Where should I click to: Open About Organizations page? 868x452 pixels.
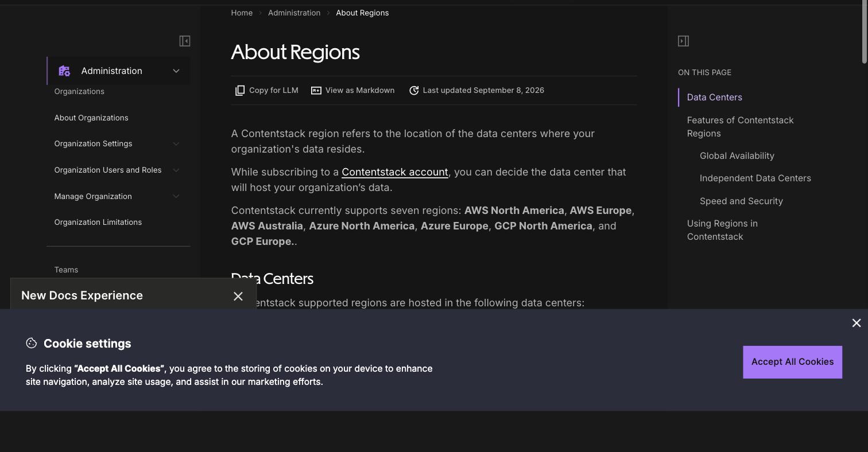pyautogui.click(x=91, y=118)
